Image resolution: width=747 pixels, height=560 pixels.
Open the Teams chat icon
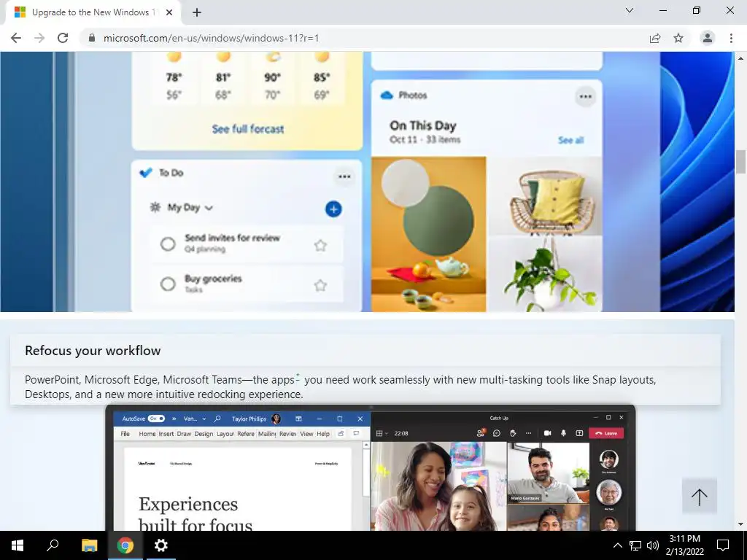(496, 433)
